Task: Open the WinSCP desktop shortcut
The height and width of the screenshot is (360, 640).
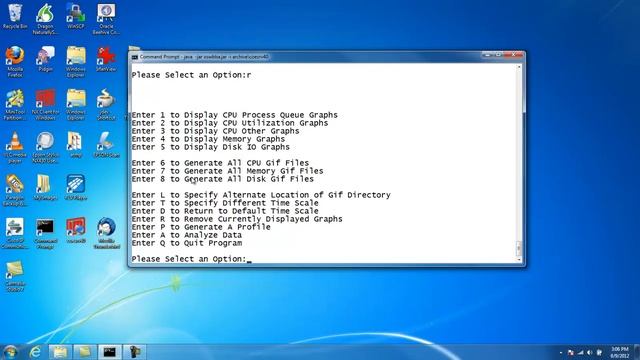Action: coord(76,16)
